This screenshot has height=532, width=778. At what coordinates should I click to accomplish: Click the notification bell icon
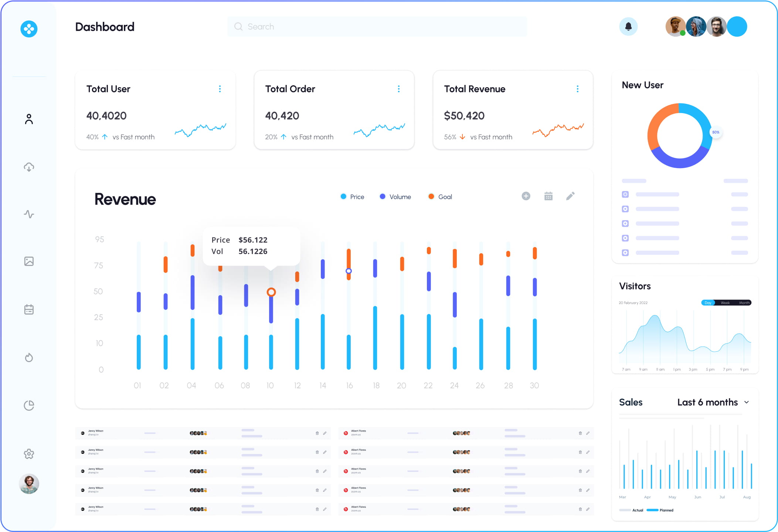click(x=628, y=27)
